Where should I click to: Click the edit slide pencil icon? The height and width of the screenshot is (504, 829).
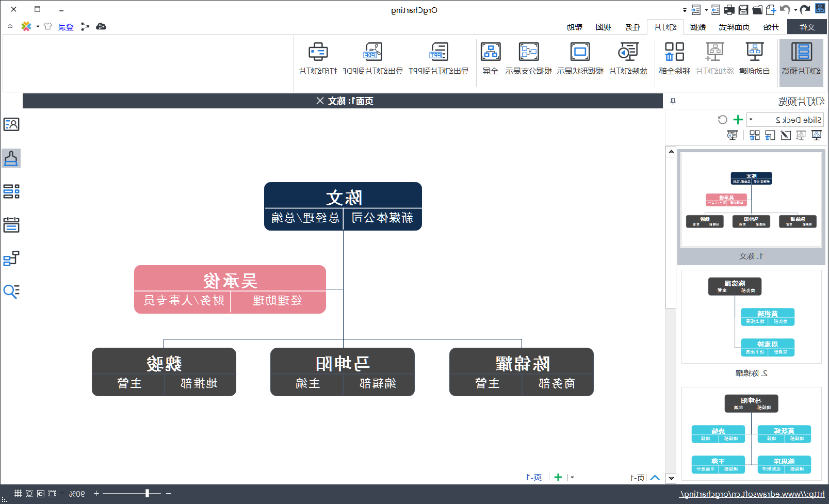pyautogui.click(x=786, y=135)
